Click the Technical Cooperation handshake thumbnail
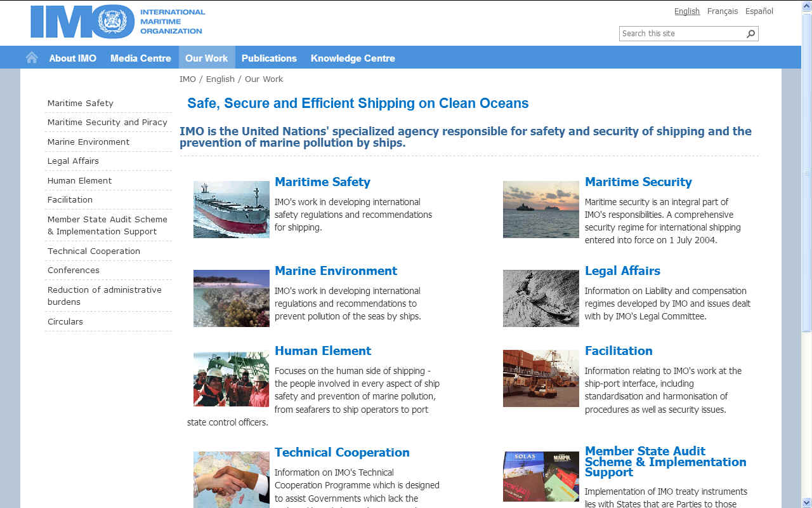 tap(232, 479)
